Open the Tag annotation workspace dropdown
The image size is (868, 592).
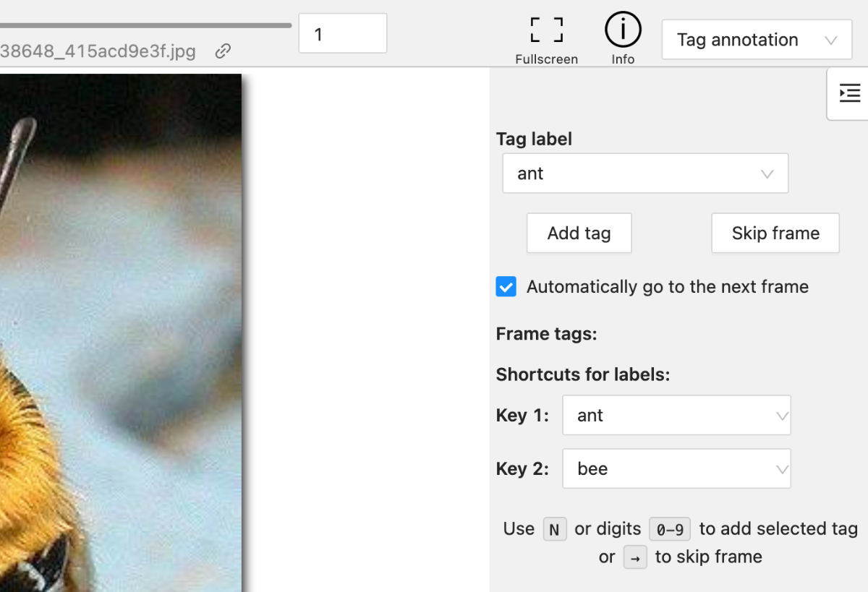[x=757, y=40]
